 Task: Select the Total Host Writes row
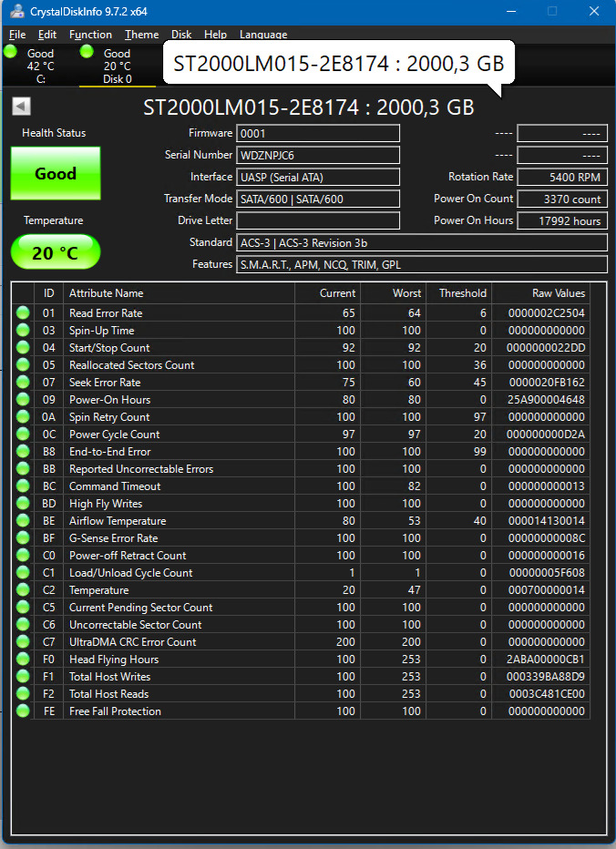pyautogui.click(x=301, y=677)
